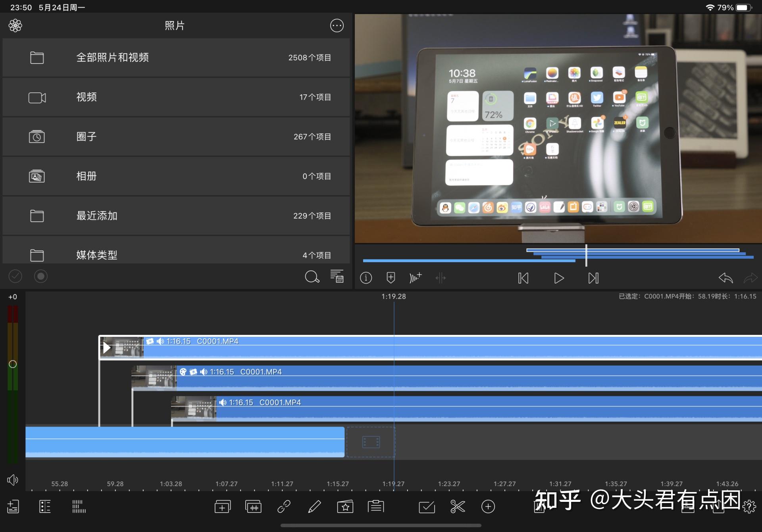Tap the 1:19.28 playhead timecode
Viewport: 762px width, 532px height.
click(x=394, y=296)
